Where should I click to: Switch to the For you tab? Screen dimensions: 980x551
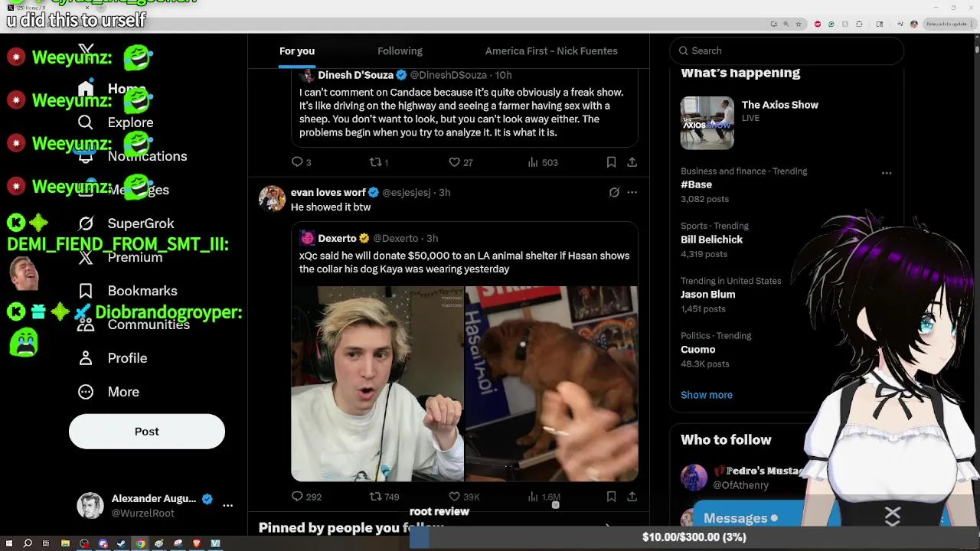297,51
